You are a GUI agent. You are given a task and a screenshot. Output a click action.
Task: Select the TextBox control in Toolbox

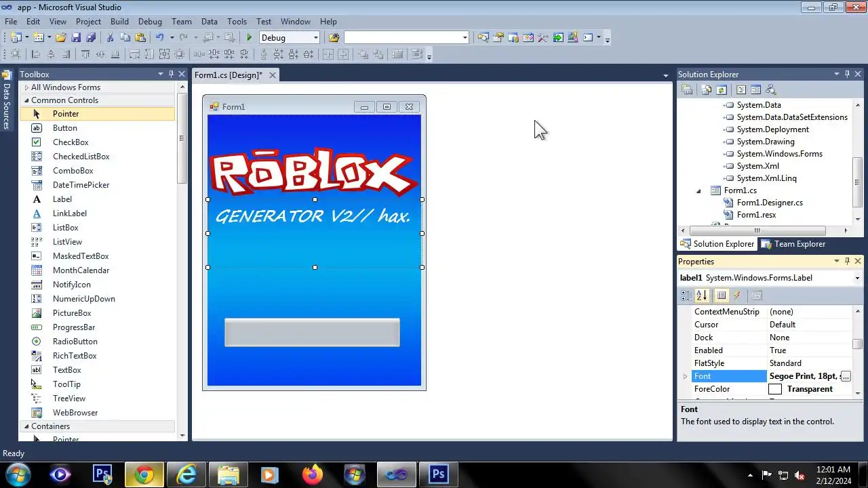(x=67, y=370)
